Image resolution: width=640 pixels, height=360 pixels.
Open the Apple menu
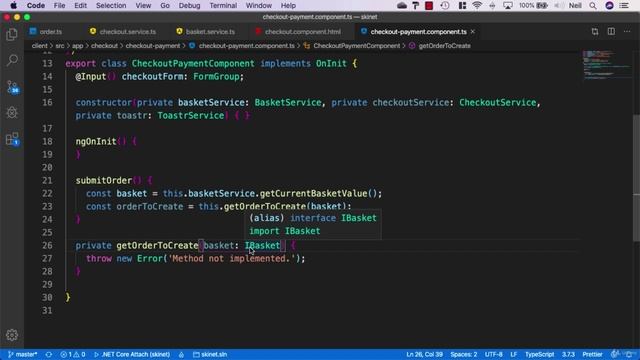pos(13,6)
